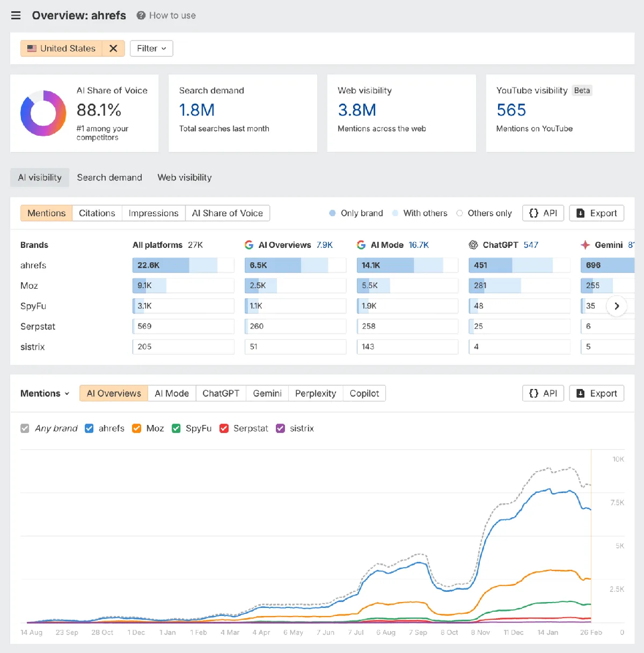
Task: Click Moz ChatGPT value 281
Action: (x=480, y=285)
